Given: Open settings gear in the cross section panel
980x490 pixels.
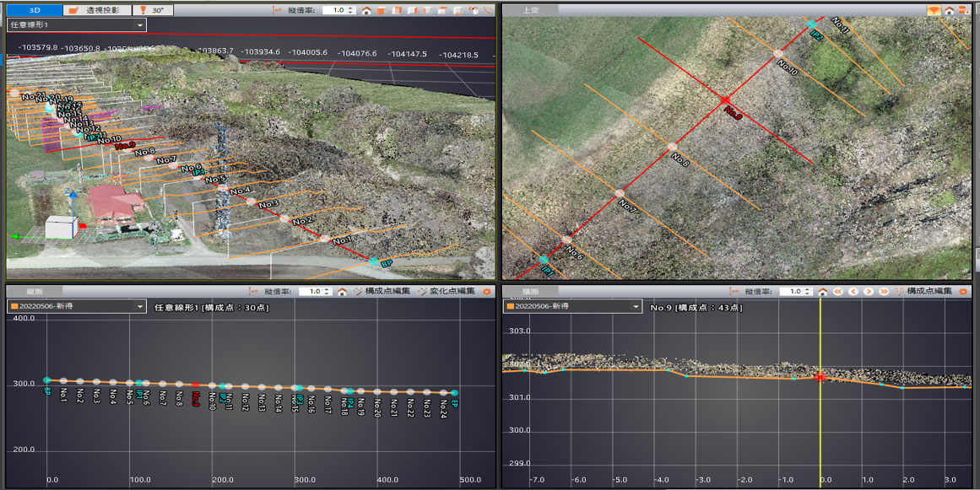Looking at the screenshot, I should click(x=963, y=291).
